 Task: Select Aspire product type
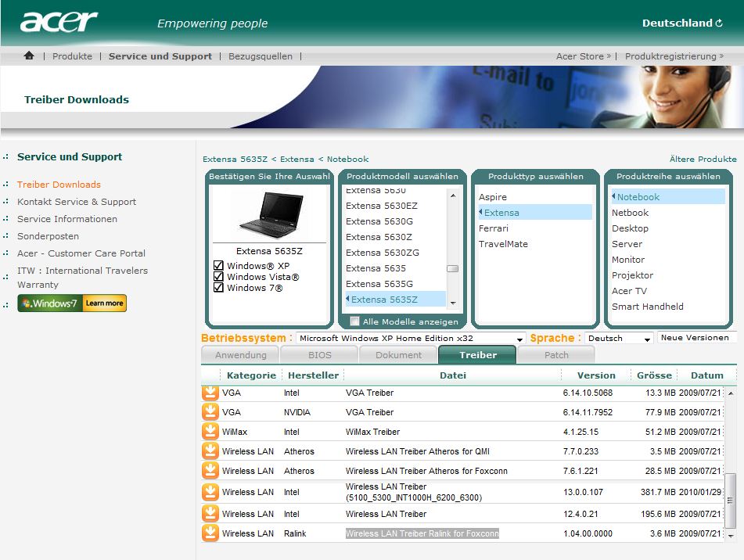click(493, 197)
